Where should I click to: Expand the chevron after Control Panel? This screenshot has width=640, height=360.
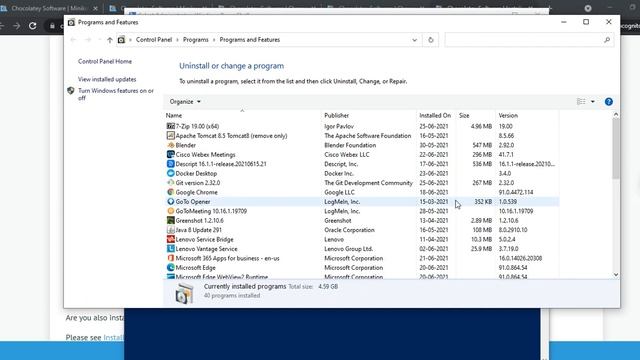pyautogui.click(x=177, y=40)
